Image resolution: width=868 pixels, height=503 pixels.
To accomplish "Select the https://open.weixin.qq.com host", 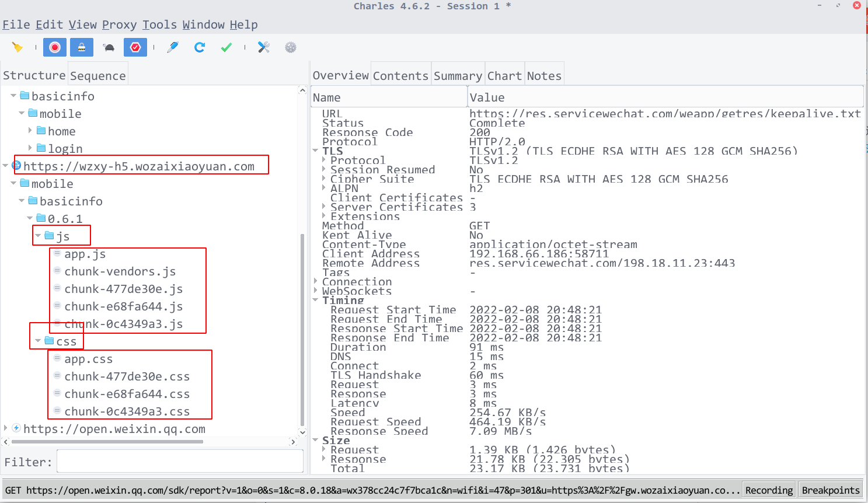I will click(114, 429).
